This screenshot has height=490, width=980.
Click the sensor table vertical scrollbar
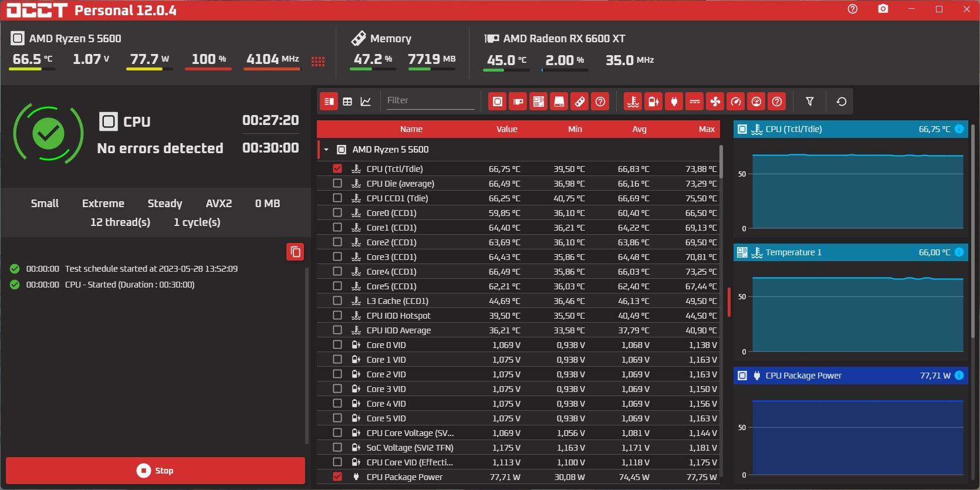click(721, 162)
